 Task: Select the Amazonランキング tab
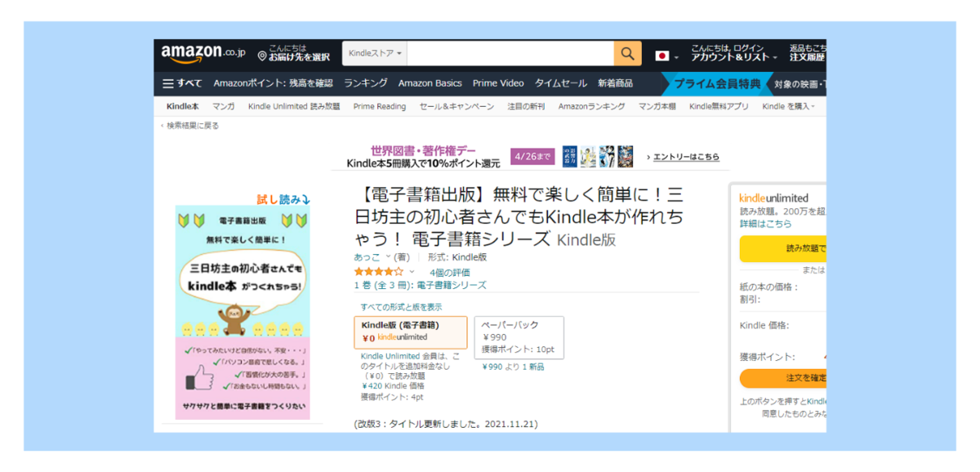coord(591,106)
